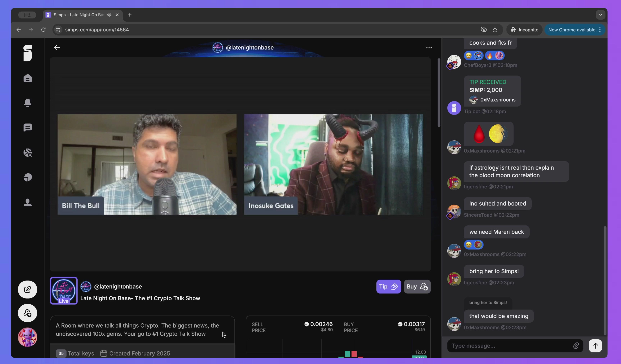The image size is (621, 364).
Task: Select Bill The Bull video tile
Action: 147,164
